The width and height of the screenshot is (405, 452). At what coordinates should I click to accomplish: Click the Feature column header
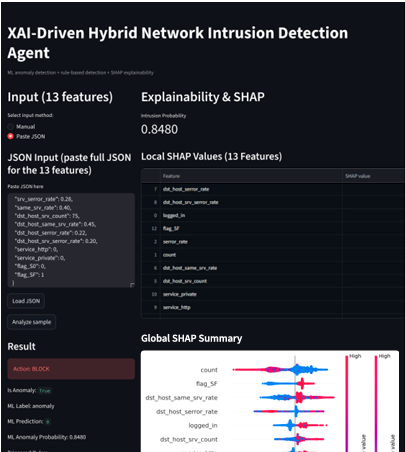[251, 176]
